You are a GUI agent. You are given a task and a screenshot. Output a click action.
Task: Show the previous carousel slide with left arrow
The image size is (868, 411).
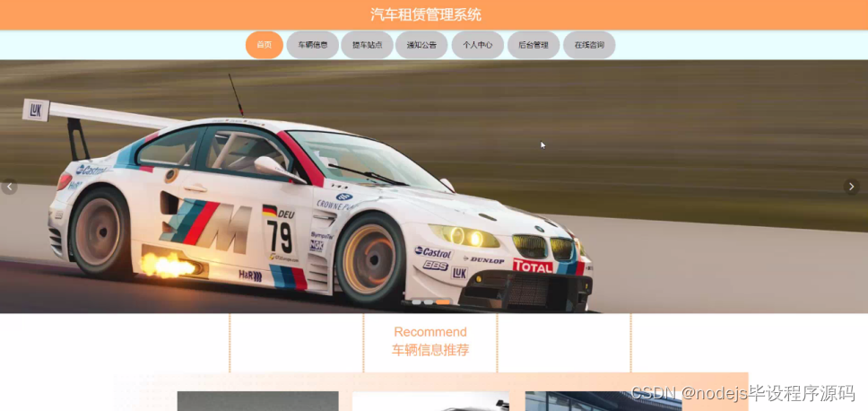click(9, 187)
